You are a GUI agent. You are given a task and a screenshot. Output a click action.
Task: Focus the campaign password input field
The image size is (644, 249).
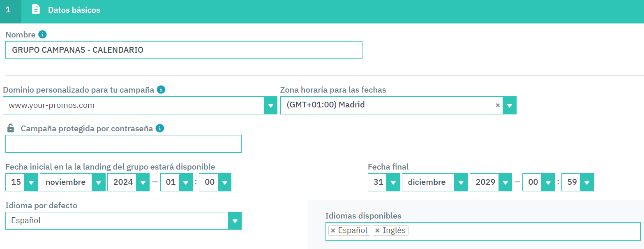coord(123,144)
